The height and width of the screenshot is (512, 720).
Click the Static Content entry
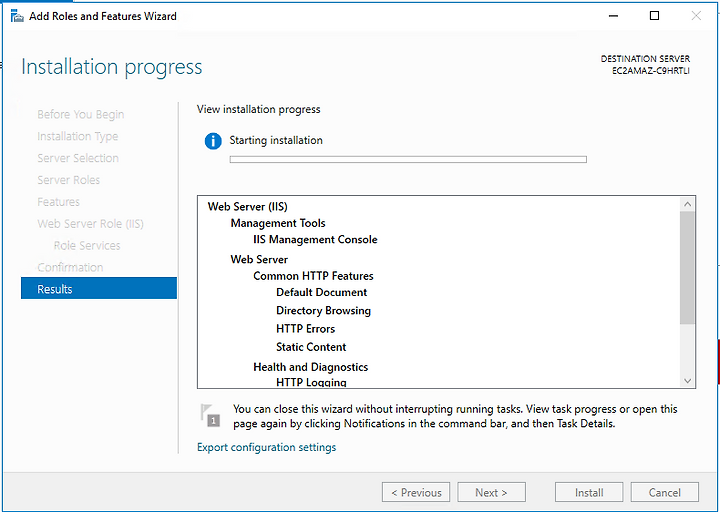click(311, 347)
